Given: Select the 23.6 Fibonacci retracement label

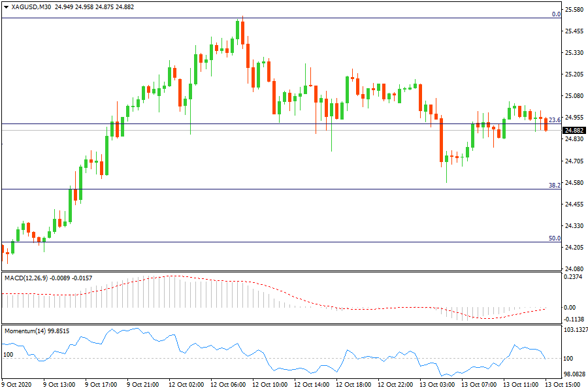Looking at the screenshot, I should pyautogui.click(x=555, y=120).
